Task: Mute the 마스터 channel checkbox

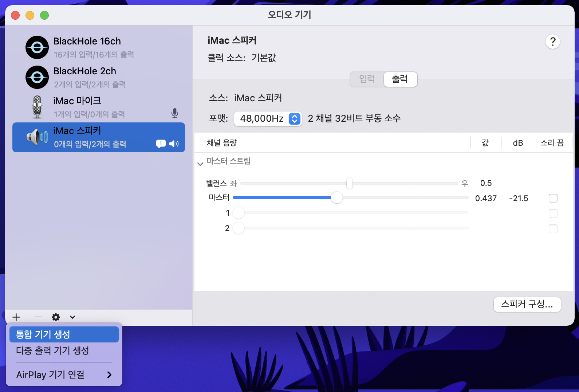Action: [553, 198]
